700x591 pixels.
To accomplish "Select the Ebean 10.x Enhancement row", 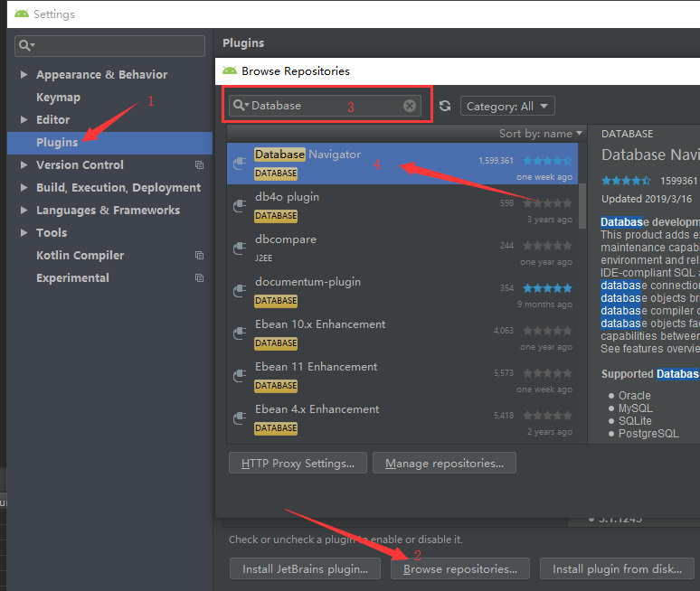I will 402,333.
